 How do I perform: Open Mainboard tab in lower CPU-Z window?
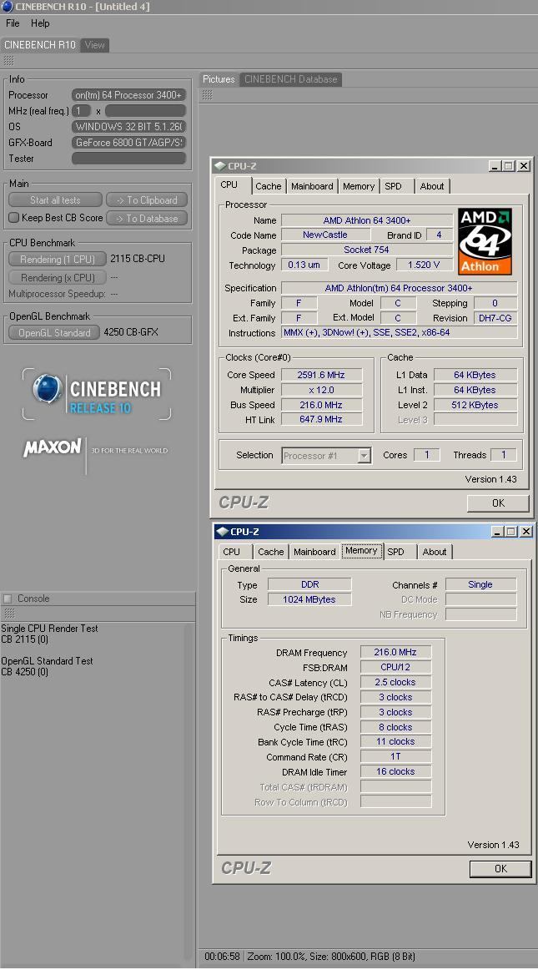pyautogui.click(x=314, y=552)
